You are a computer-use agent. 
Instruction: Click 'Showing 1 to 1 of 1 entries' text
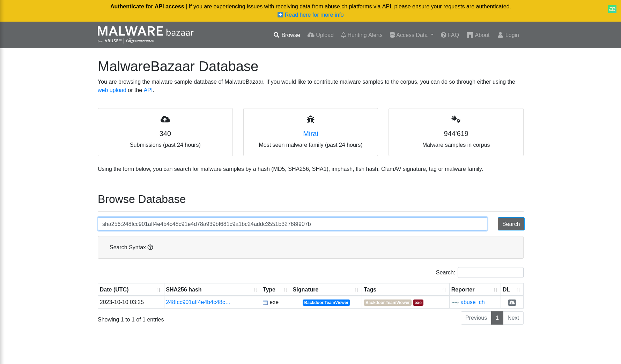pos(131,320)
